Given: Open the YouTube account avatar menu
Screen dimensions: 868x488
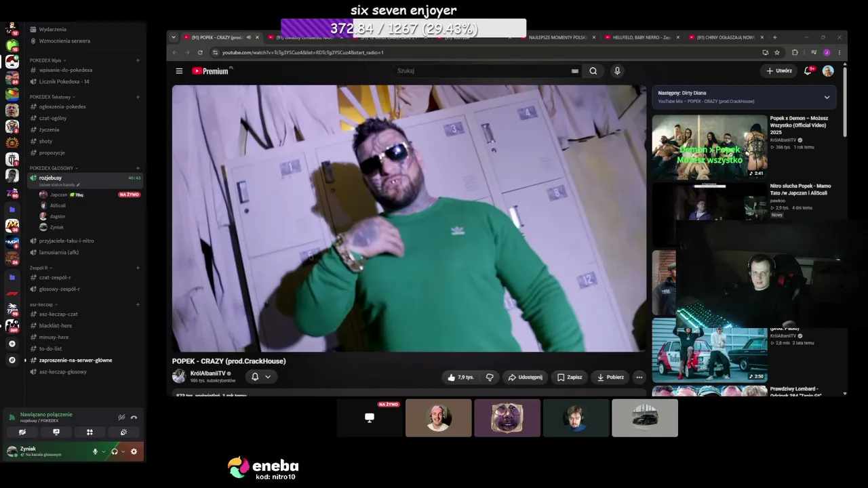Looking at the screenshot, I should tap(828, 70).
